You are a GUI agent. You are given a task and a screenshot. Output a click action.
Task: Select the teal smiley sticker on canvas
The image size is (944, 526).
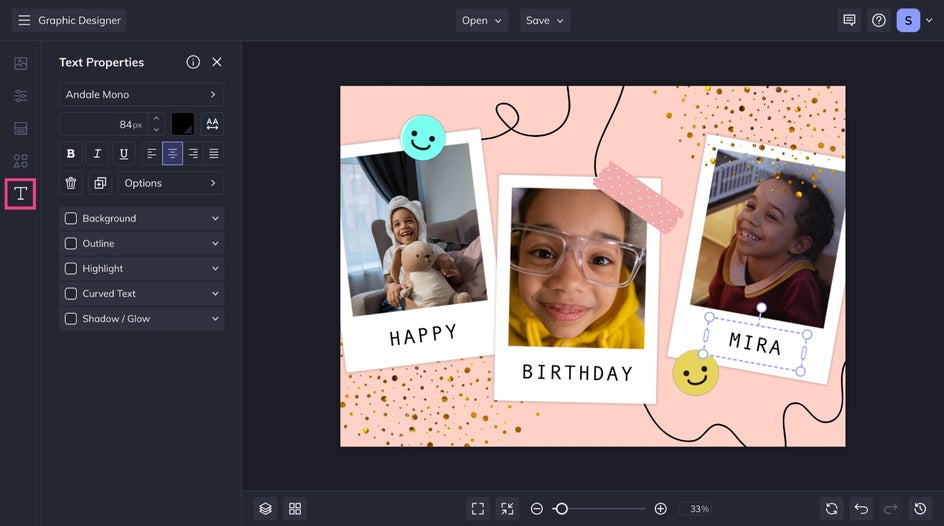[423, 138]
